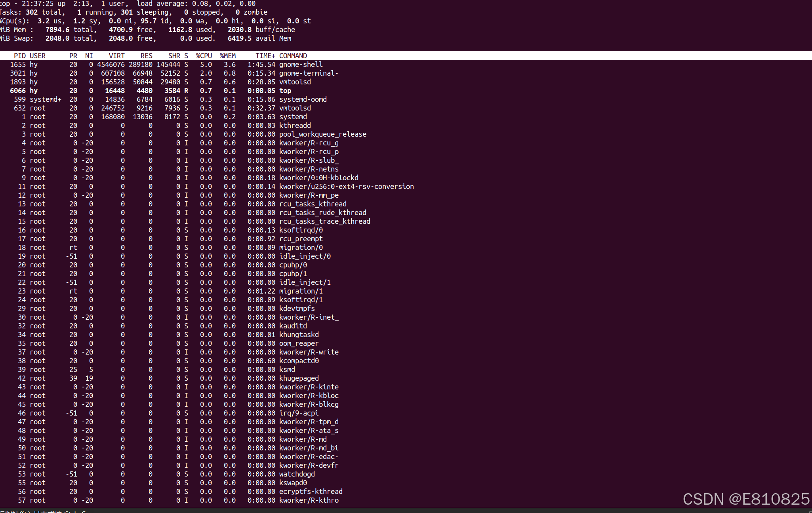Click the watchdogd process entry
The image size is (812, 513).
coord(297,474)
